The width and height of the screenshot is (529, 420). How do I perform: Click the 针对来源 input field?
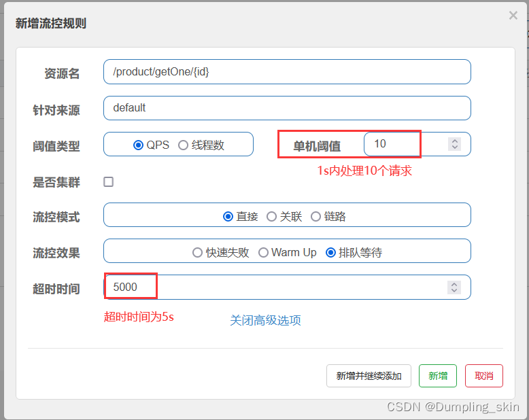click(287, 108)
